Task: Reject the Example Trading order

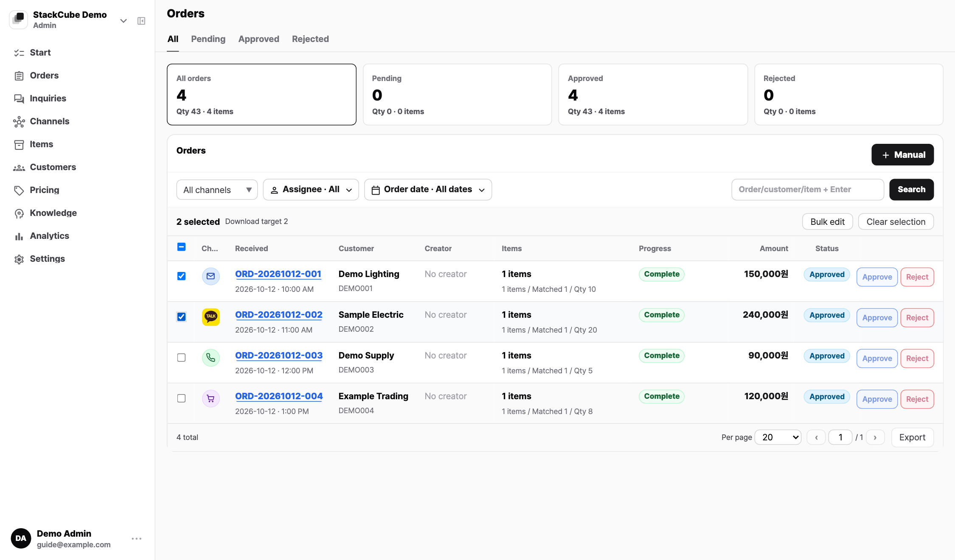Action: (917, 399)
